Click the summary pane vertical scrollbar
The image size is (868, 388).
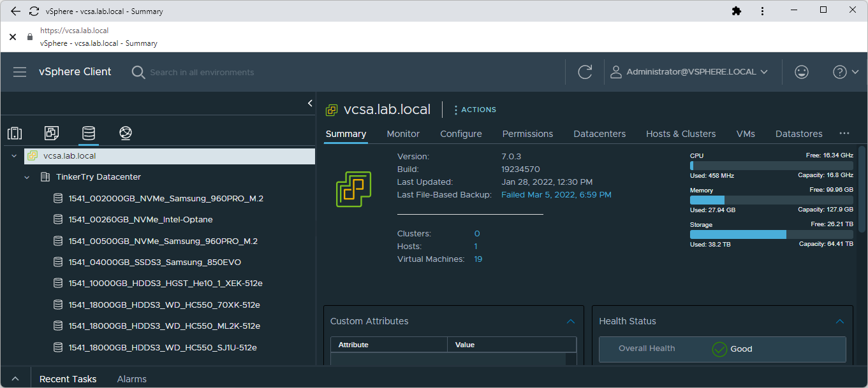tap(862, 189)
